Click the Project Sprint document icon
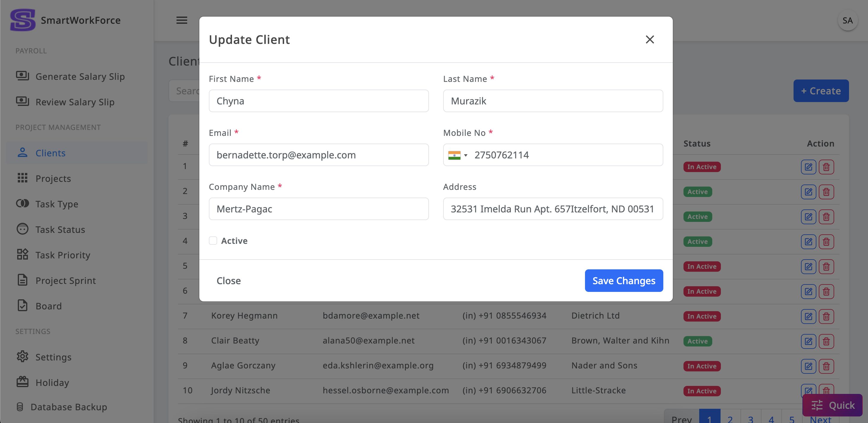The image size is (868, 423). 23,280
